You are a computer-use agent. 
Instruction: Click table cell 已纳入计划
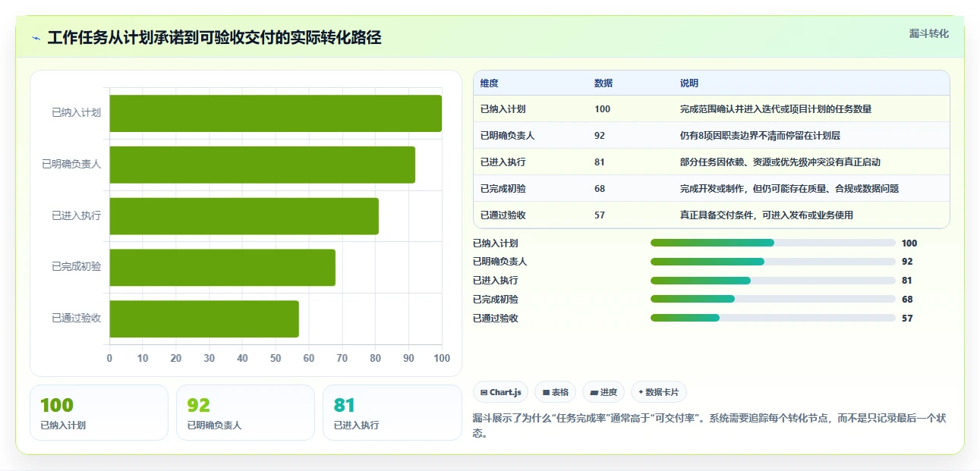point(503,109)
